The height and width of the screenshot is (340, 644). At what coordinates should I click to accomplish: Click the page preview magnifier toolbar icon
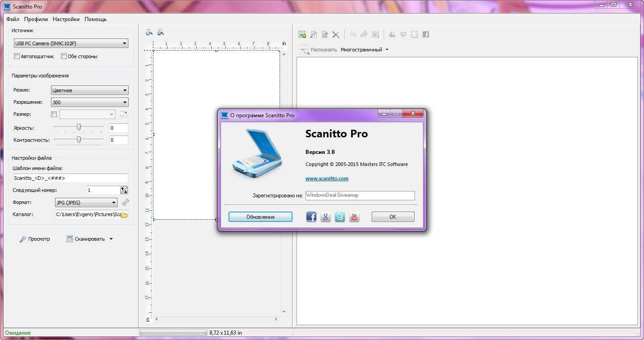point(314,34)
